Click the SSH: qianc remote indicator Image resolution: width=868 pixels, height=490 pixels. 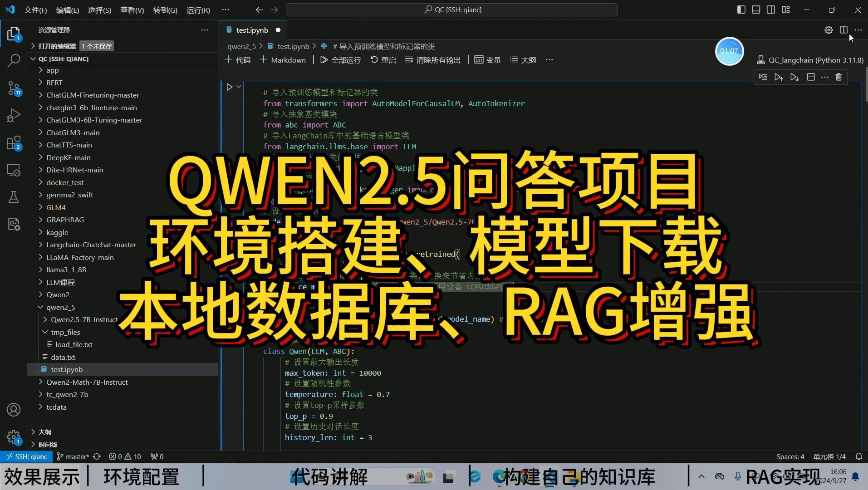click(x=27, y=456)
